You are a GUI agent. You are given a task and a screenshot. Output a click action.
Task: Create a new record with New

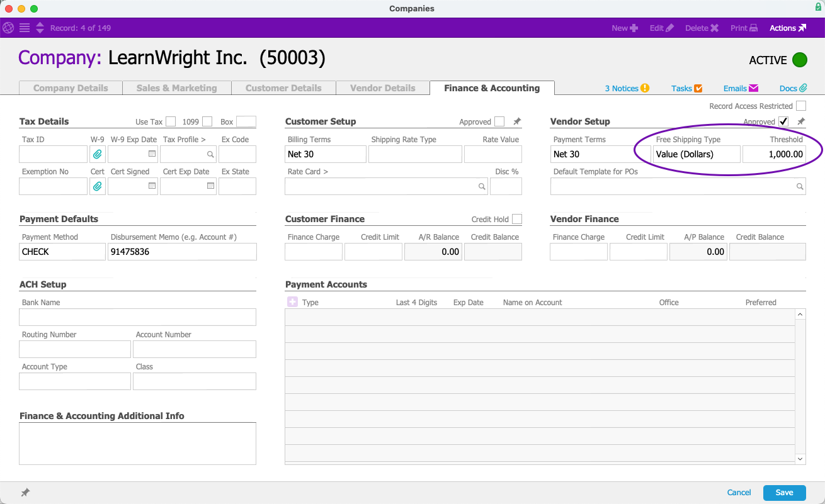pyautogui.click(x=625, y=28)
